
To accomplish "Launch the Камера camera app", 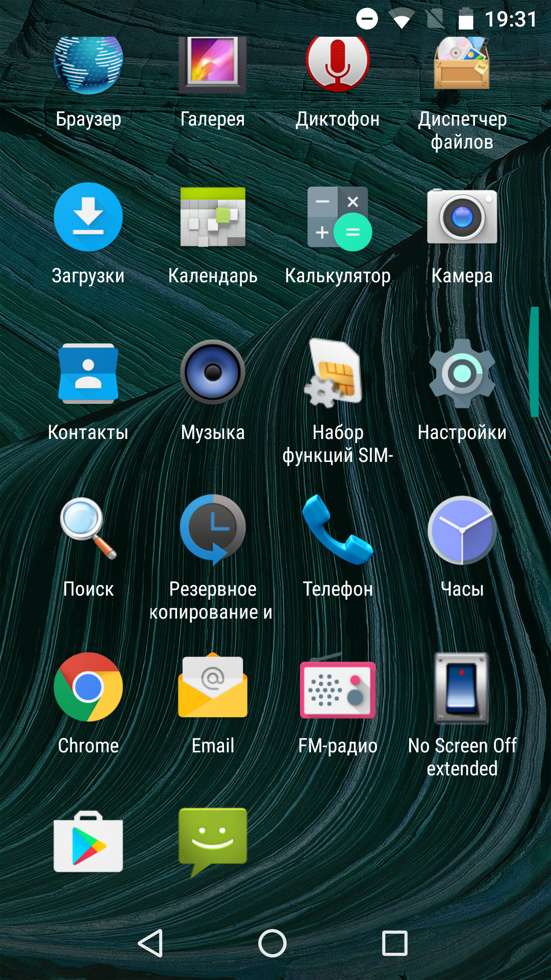I will [462, 216].
